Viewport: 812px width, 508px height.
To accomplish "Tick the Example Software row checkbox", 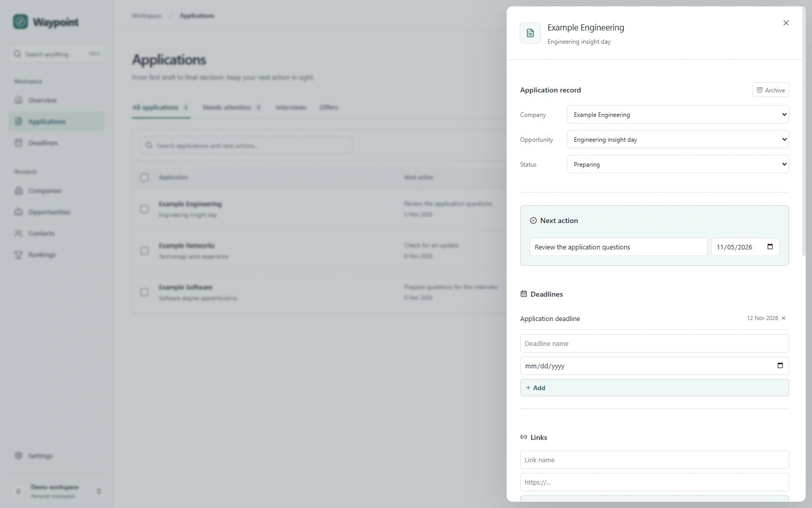I will (144, 292).
